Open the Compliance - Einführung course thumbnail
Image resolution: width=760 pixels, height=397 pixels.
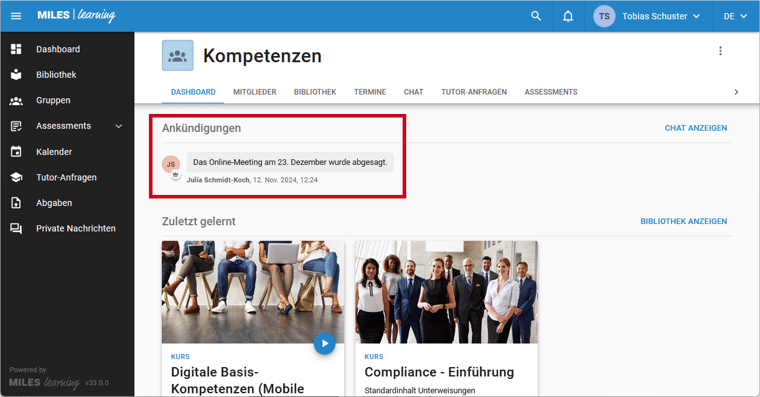[446, 292]
